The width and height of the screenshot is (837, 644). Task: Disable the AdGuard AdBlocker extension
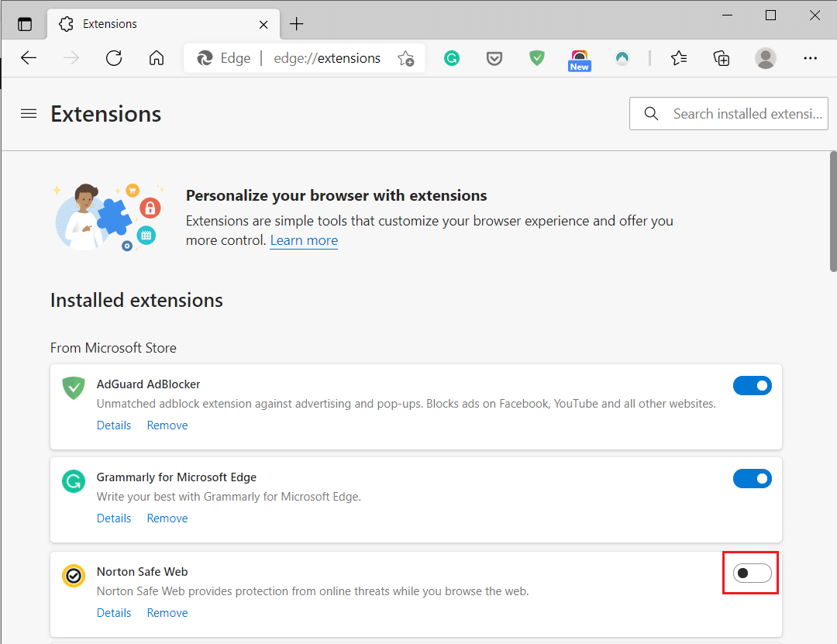coord(753,385)
